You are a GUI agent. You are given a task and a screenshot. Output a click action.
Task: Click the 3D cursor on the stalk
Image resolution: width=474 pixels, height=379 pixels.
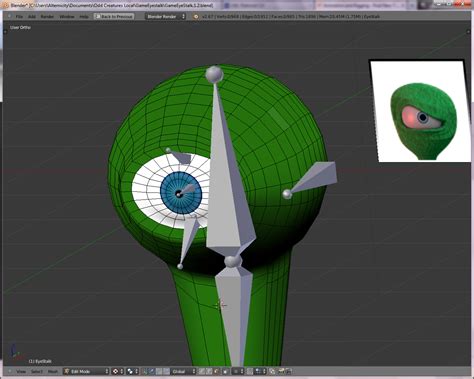tap(219, 304)
